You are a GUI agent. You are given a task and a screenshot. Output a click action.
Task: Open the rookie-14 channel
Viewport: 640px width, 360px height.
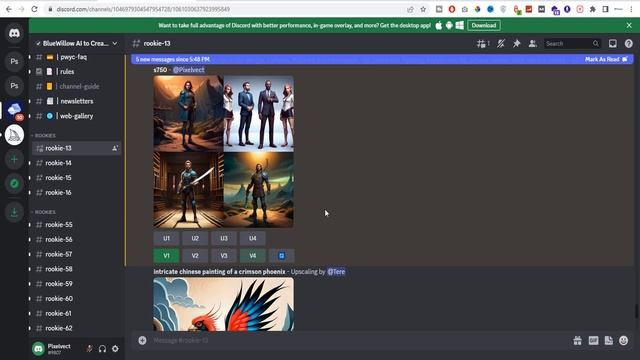76,163
